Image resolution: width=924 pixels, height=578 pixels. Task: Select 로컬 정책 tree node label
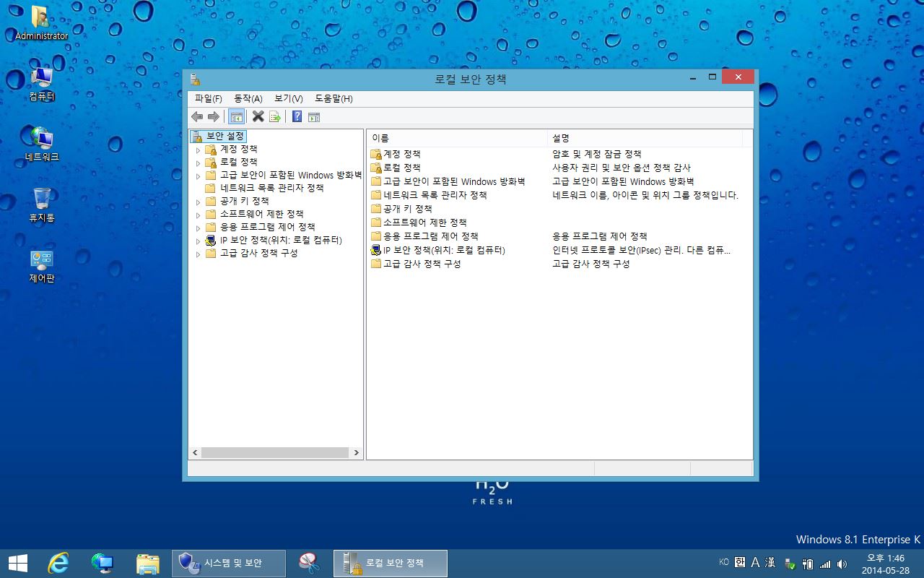click(x=238, y=162)
